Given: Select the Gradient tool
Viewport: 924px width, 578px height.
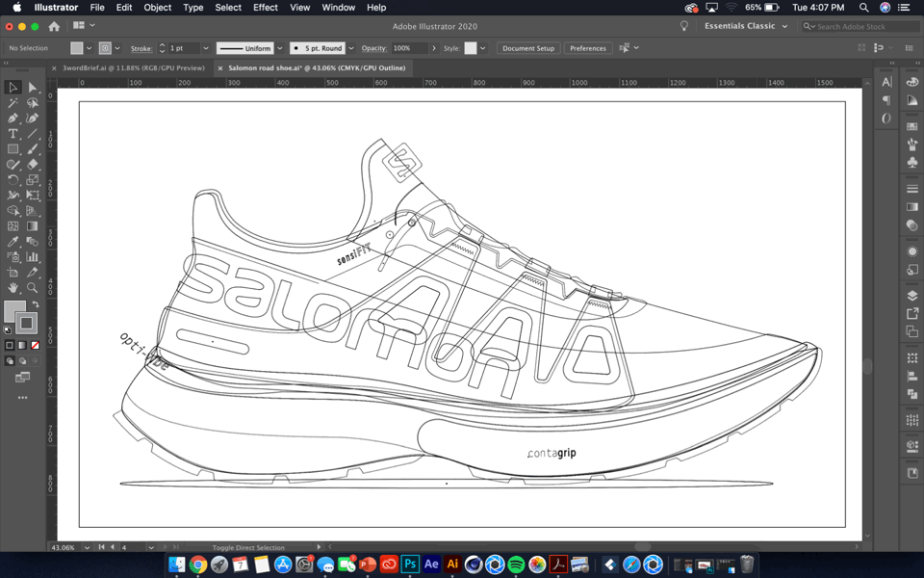Looking at the screenshot, I should [33, 225].
